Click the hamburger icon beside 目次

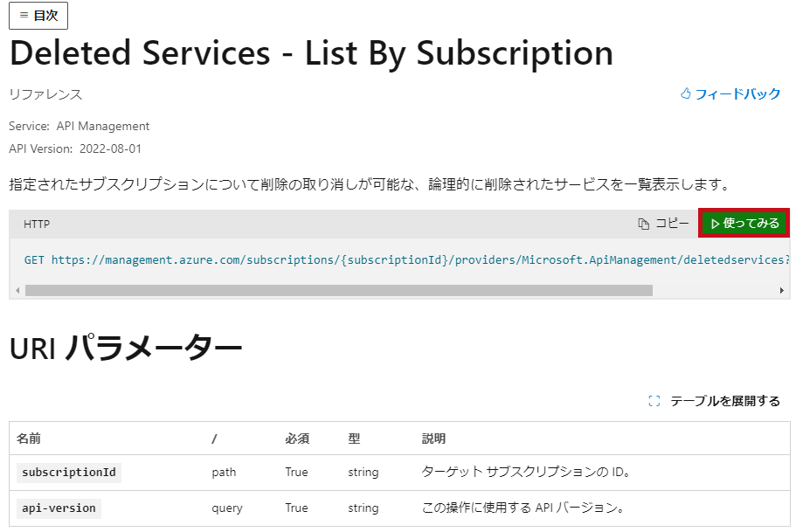[24, 16]
